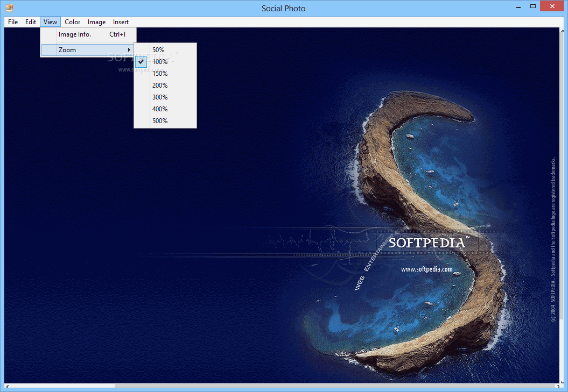Set zoom to 150%
The height and width of the screenshot is (392, 568).
click(165, 74)
